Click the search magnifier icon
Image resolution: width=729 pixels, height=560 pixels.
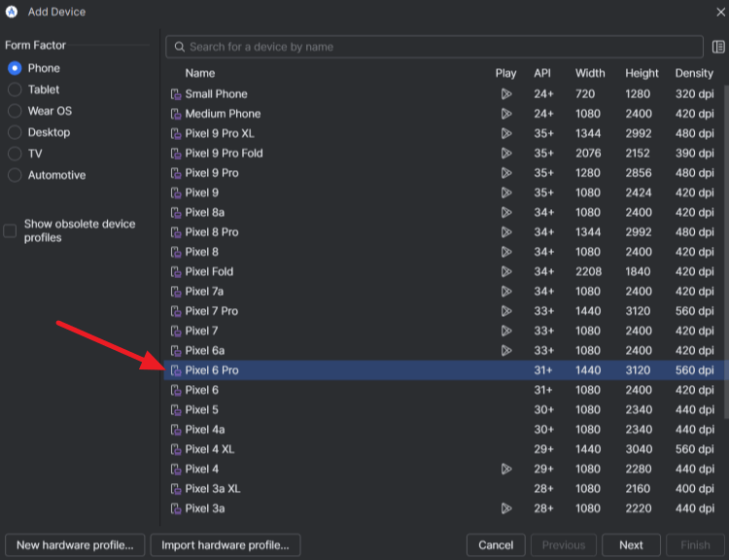[180, 47]
